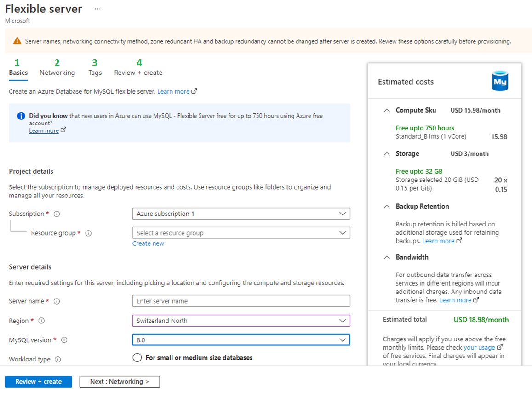Screen dimensions: 532x395
Task: Open the Subscription dropdown
Action: 241,214
